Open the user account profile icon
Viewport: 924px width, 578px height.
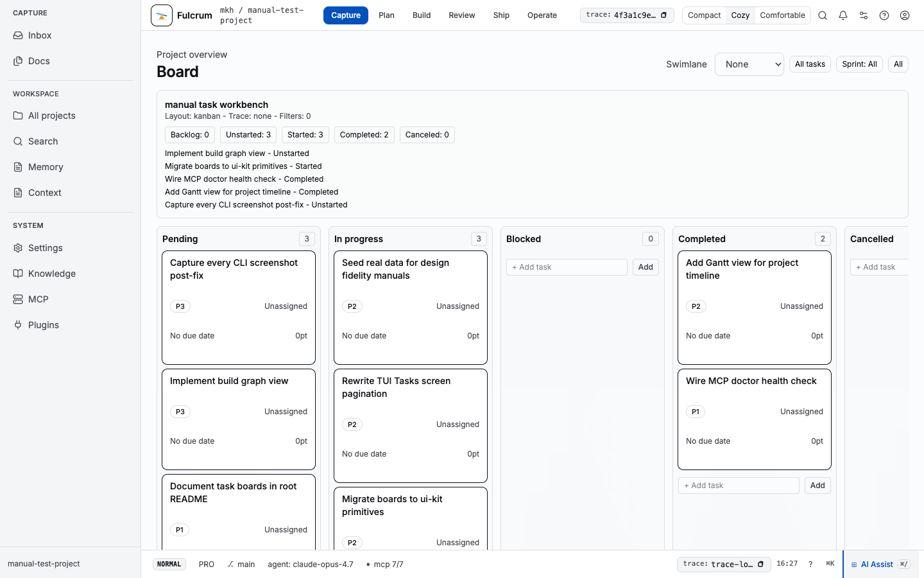click(905, 15)
